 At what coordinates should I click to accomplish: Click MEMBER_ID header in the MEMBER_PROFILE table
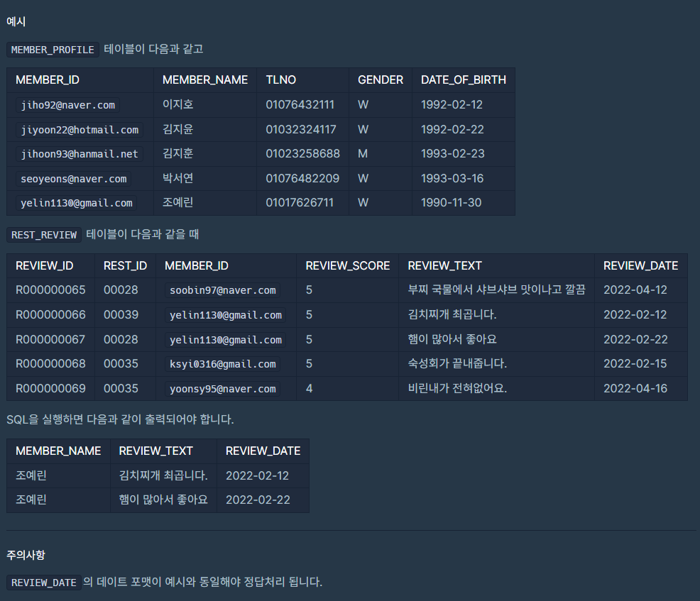point(48,80)
